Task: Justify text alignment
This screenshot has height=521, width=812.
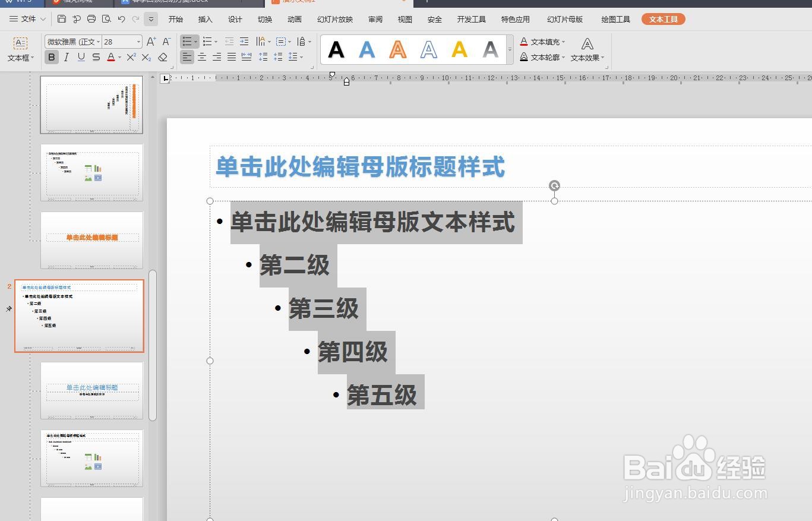Action: point(232,57)
